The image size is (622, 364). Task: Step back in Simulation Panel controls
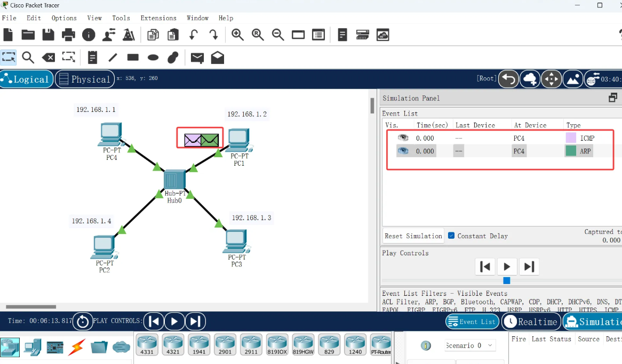pyautogui.click(x=485, y=266)
